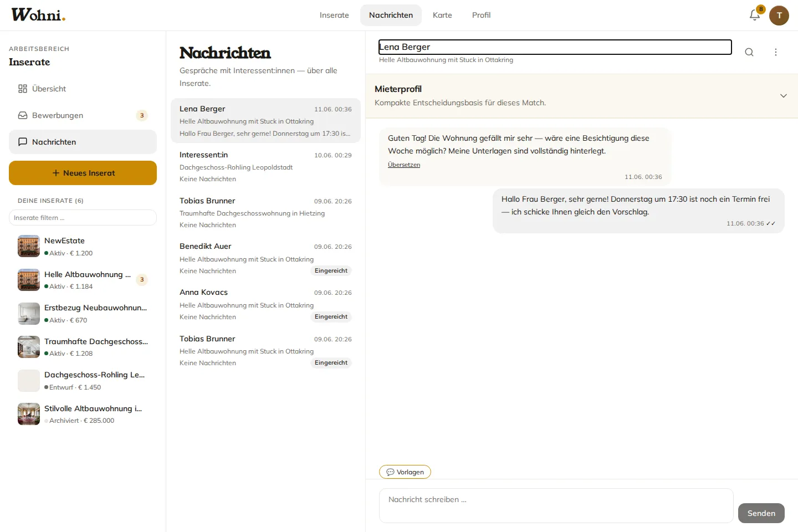Viewport: 798px width, 532px height.
Task: Select Nachrichten in the sidebar
Action: [x=83, y=142]
